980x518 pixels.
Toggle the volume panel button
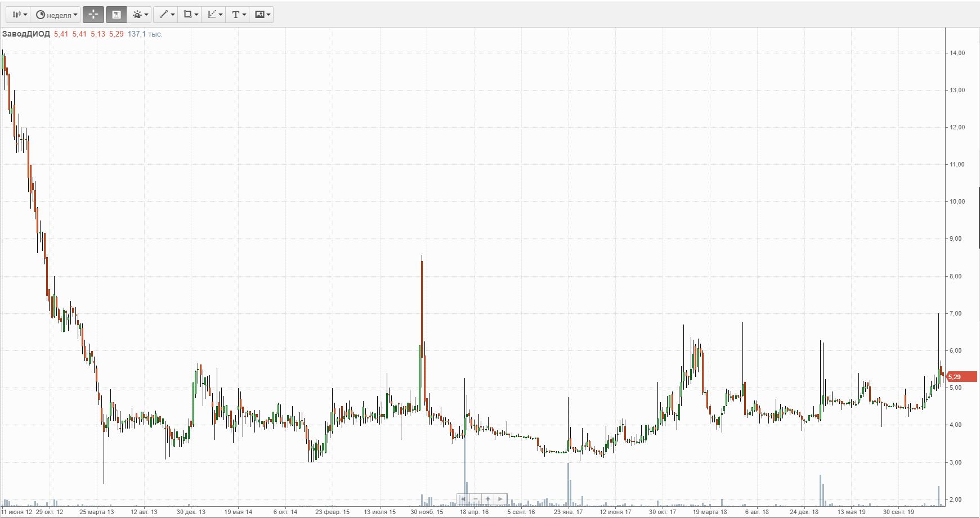click(x=117, y=15)
